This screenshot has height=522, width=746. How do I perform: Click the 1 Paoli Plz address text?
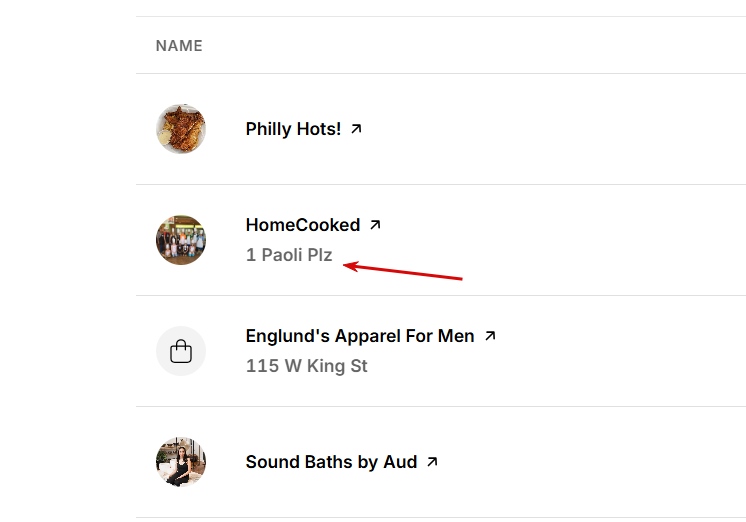pyautogui.click(x=289, y=255)
